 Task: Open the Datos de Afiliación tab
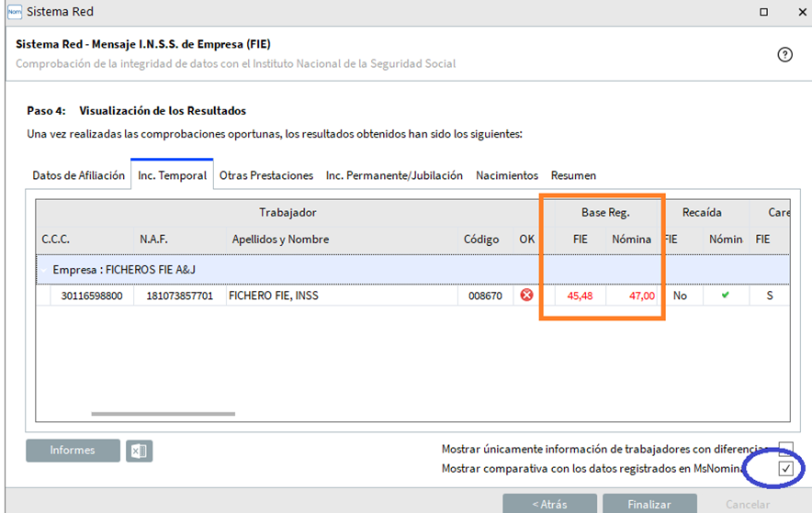(x=78, y=175)
